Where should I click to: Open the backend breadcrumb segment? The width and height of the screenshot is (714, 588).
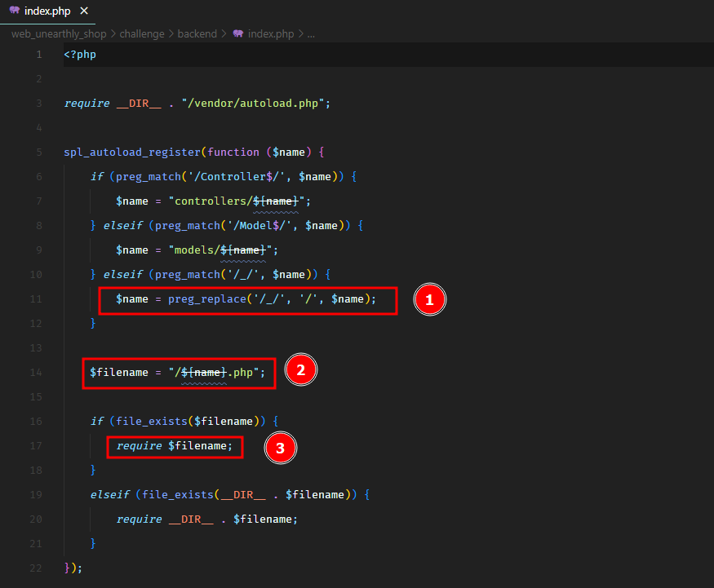point(197,34)
